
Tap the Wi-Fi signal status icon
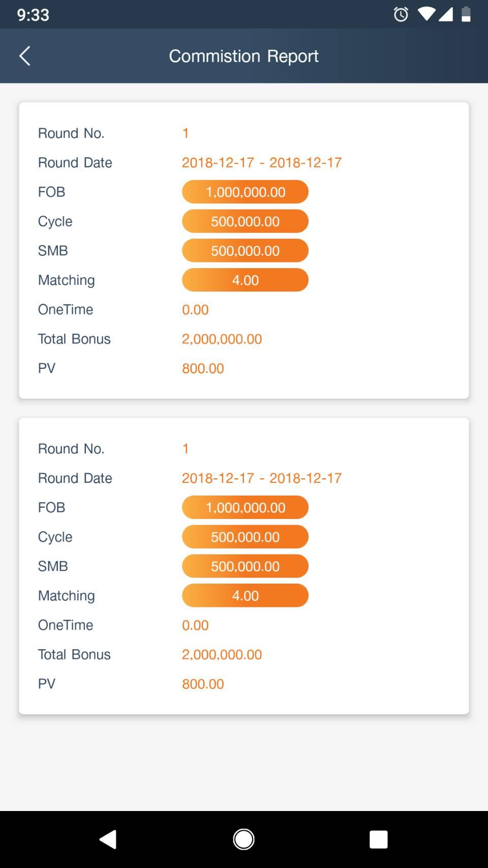tap(426, 14)
